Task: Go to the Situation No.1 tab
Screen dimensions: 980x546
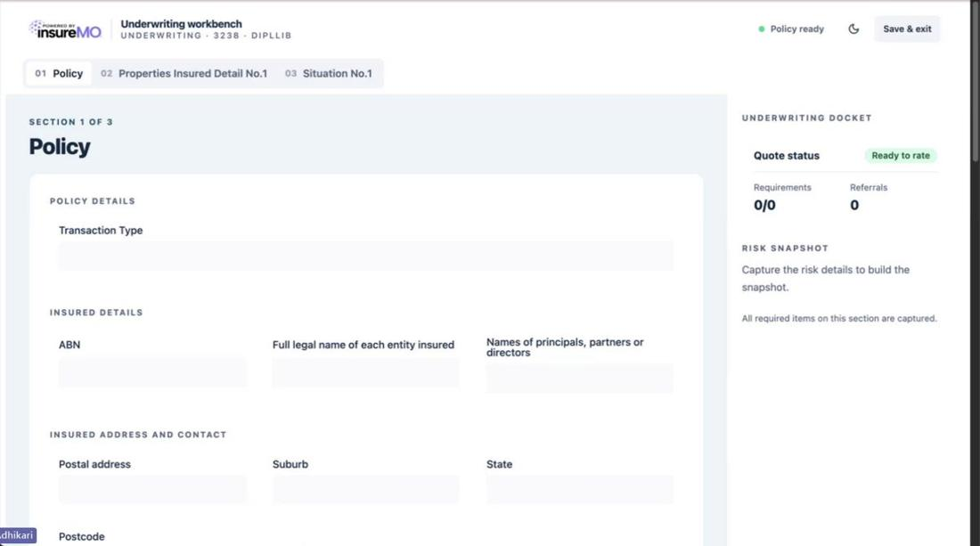Action: coord(329,73)
